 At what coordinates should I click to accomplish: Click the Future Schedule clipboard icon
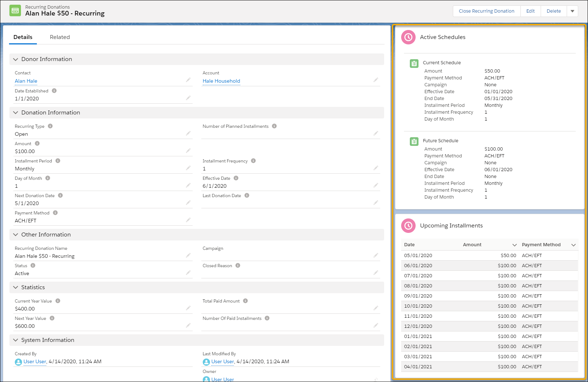pyautogui.click(x=414, y=141)
